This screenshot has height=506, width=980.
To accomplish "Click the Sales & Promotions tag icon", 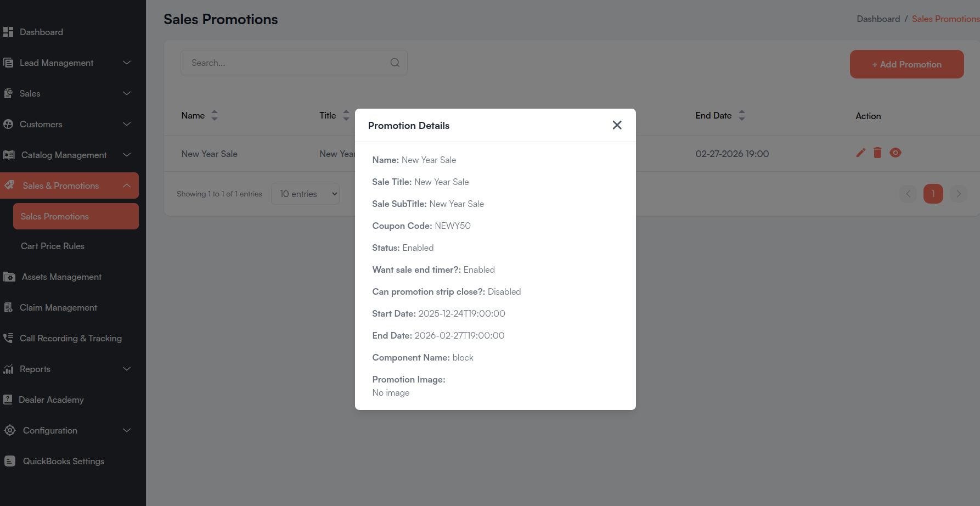I will tap(9, 185).
